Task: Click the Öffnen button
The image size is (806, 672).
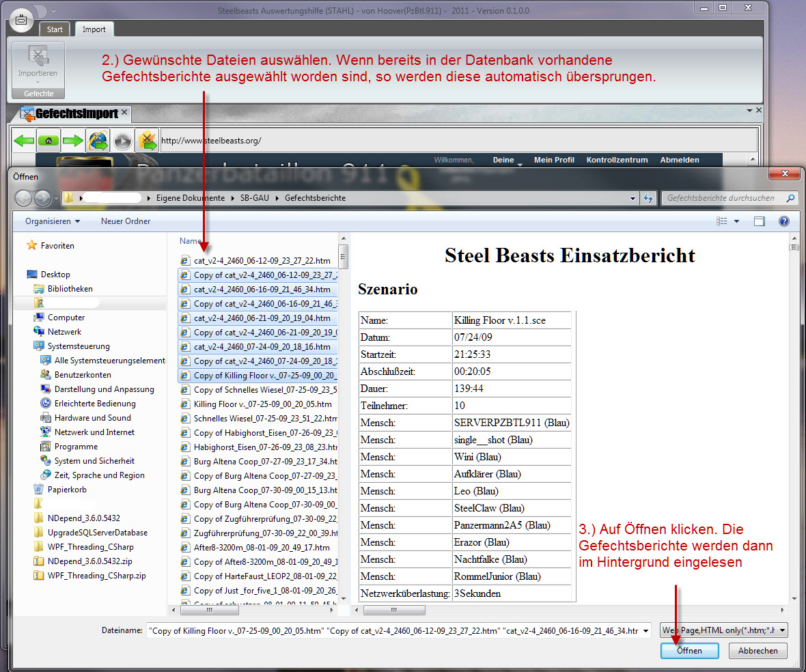Action: point(689,651)
